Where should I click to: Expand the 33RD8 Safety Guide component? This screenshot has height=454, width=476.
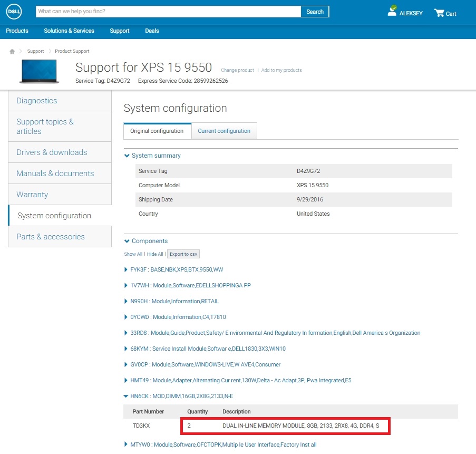tap(273, 333)
